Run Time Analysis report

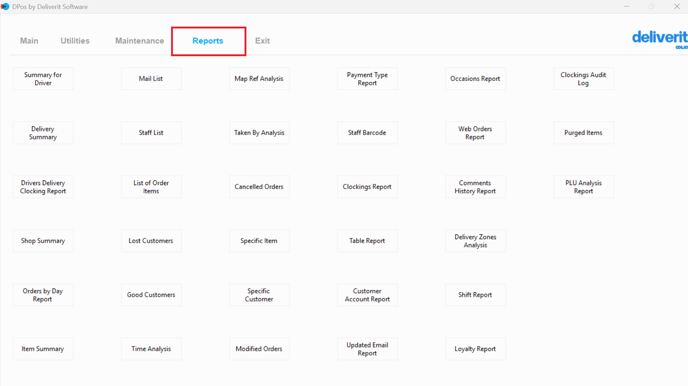coord(151,349)
